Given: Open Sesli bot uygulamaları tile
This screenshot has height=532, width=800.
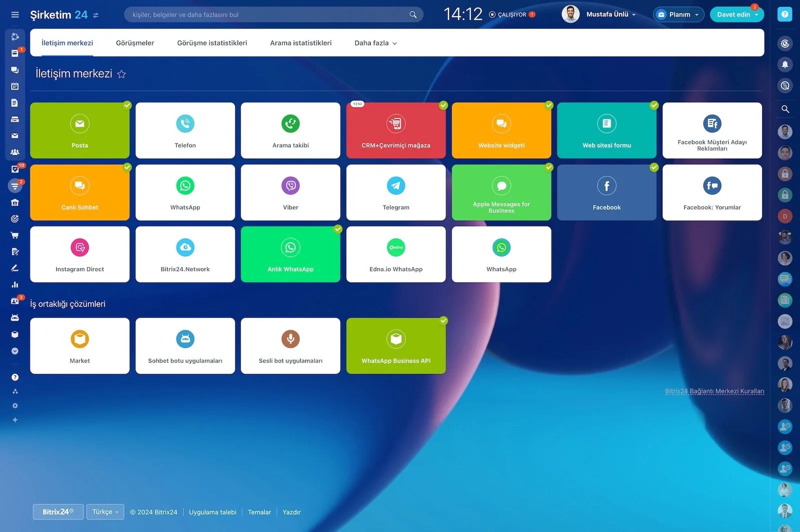Looking at the screenshot, I should pyautogui.click(x=290, y=346).
